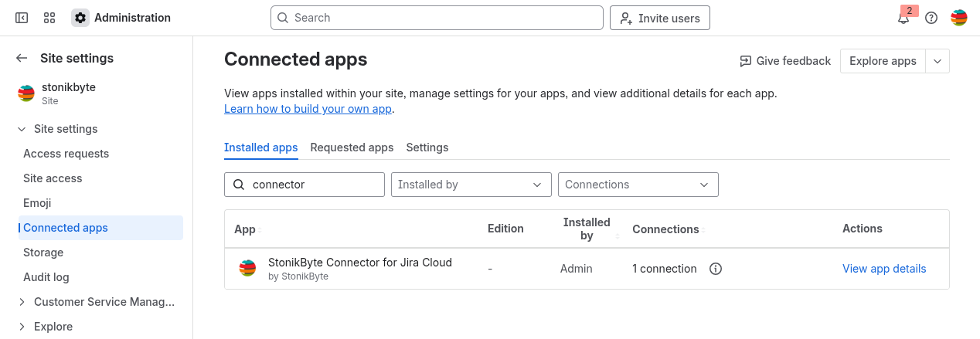Open the Installed by dropdown
The height and width of the screenshot is (339, 980).
pos(471,185)
